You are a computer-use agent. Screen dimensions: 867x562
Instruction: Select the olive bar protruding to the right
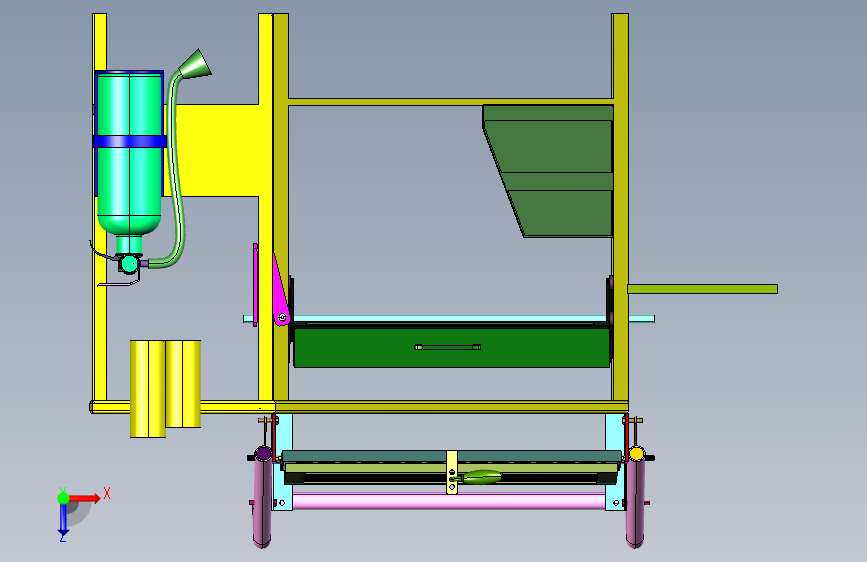[702, 289]
